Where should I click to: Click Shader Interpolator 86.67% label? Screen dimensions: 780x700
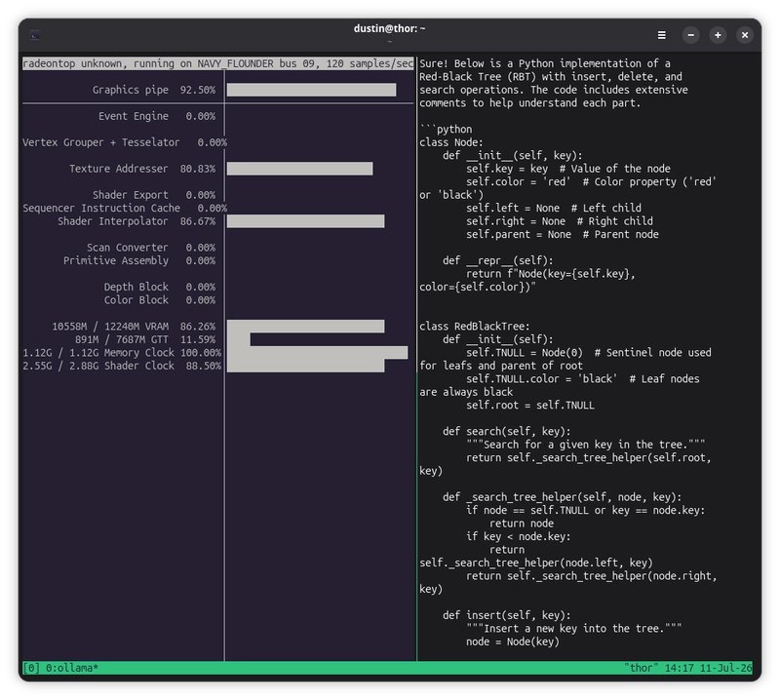[136, 221]
